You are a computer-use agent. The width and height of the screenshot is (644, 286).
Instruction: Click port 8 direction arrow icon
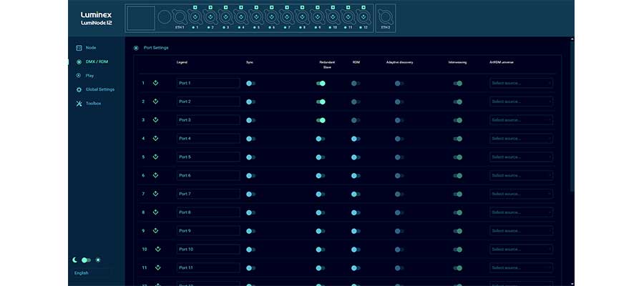[x=155, y=212]
